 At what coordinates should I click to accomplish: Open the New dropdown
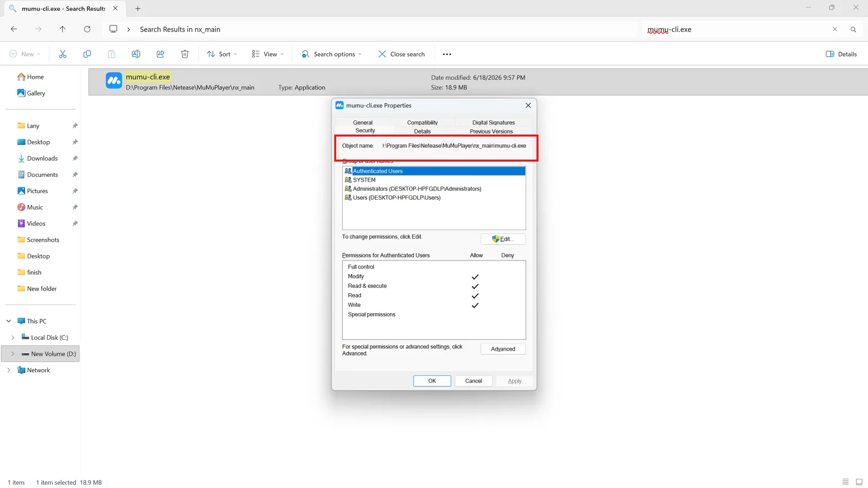click(x=25, y=54)
